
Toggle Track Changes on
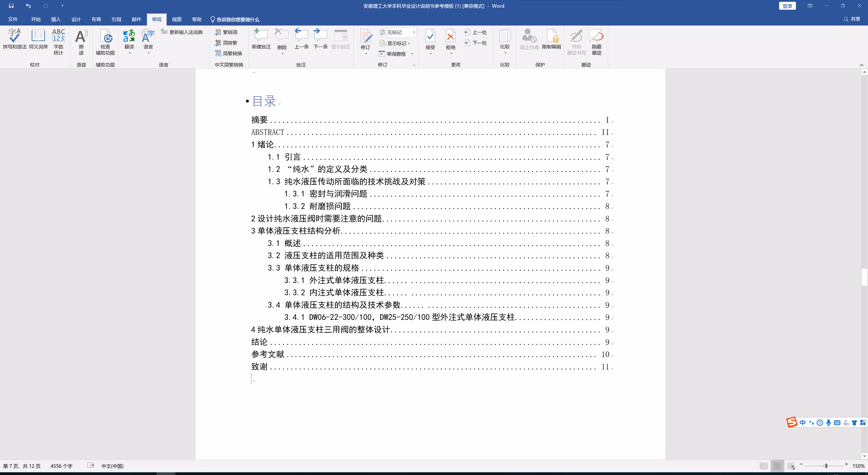tap(366, 36)
